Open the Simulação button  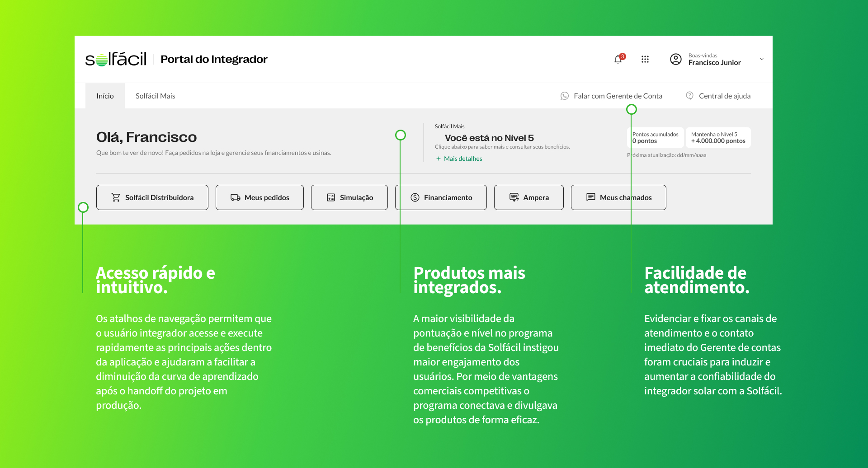click(x=349, y=197)
